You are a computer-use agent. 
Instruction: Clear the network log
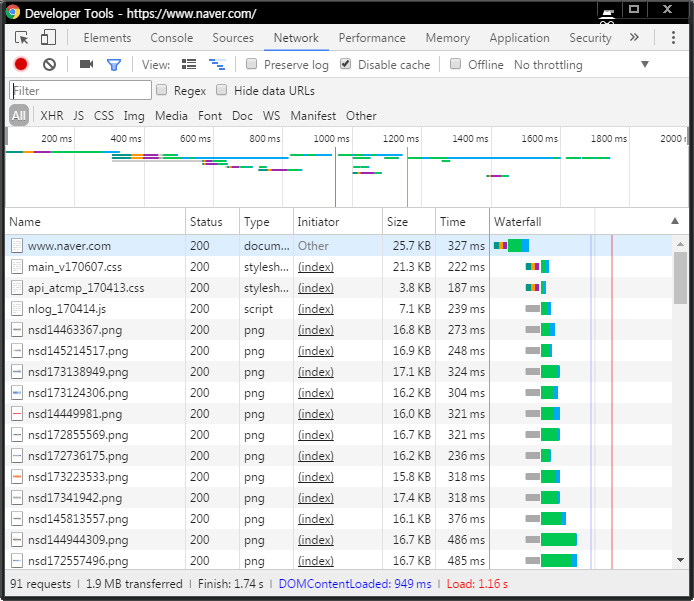tap(49, 65)
